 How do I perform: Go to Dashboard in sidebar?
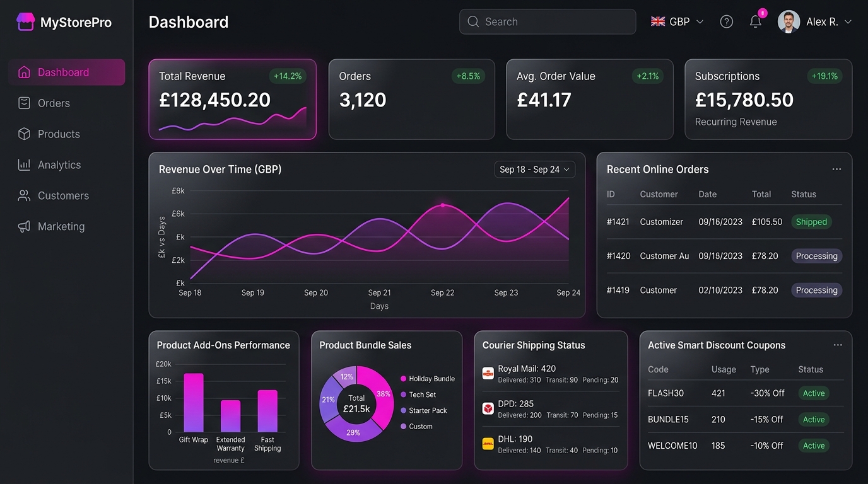pyautogui.click(x=67, y=72)
